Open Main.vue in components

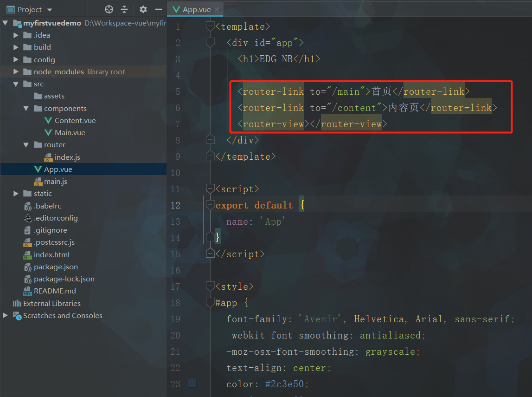[70, 133]
